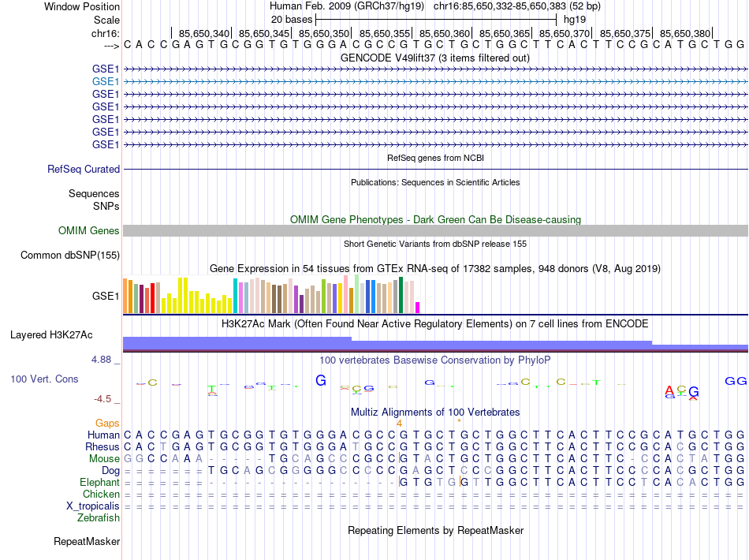
Task: Click the OMIM Genes track label
Action: [x=89, y=231]
